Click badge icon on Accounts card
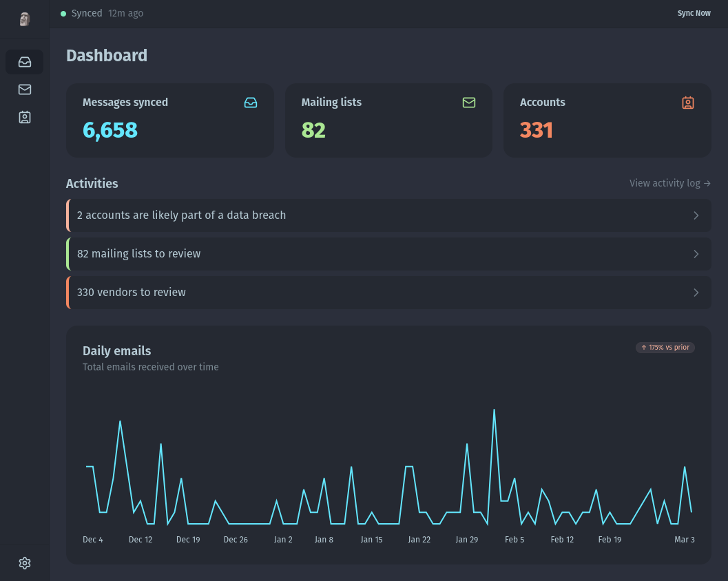The image size is (728, 581). point(688,103)
